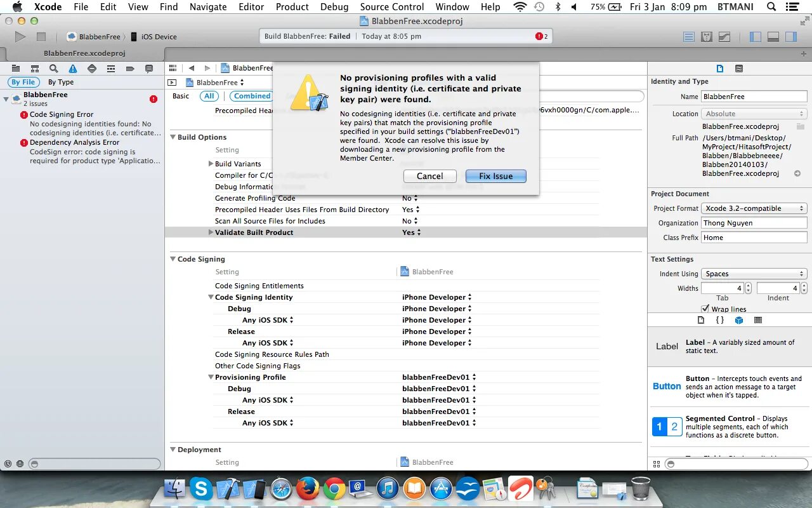812x508 pixels.
Task: Select the BlabbenFree.xcodeproj tab
Action: pyautogui.click(x=84, y=53)
